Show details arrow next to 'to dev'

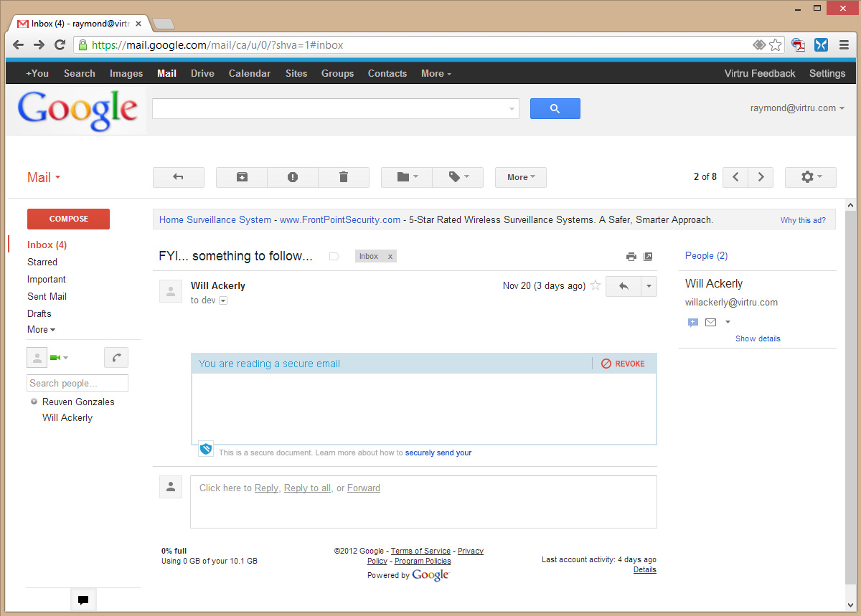(223, 300)
